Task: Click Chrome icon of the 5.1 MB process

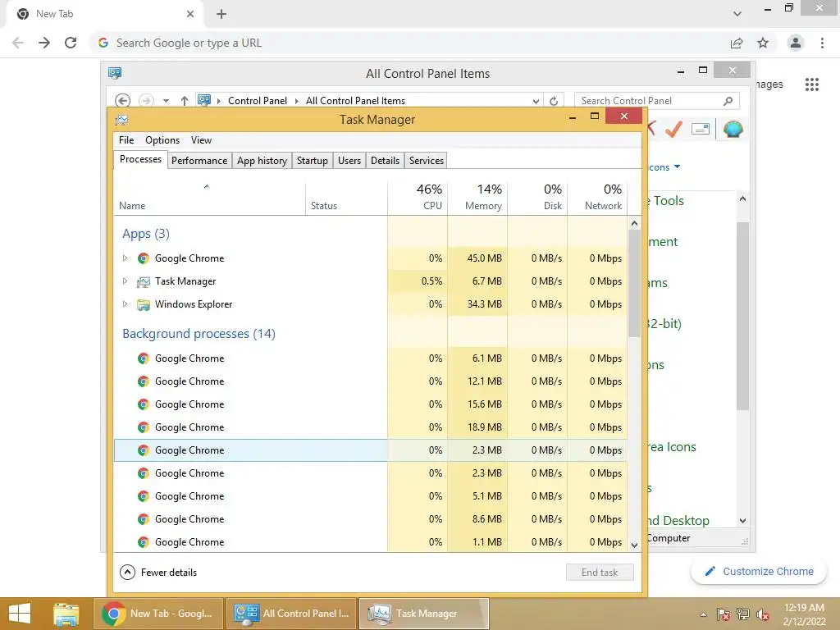Action: [143, 496]
